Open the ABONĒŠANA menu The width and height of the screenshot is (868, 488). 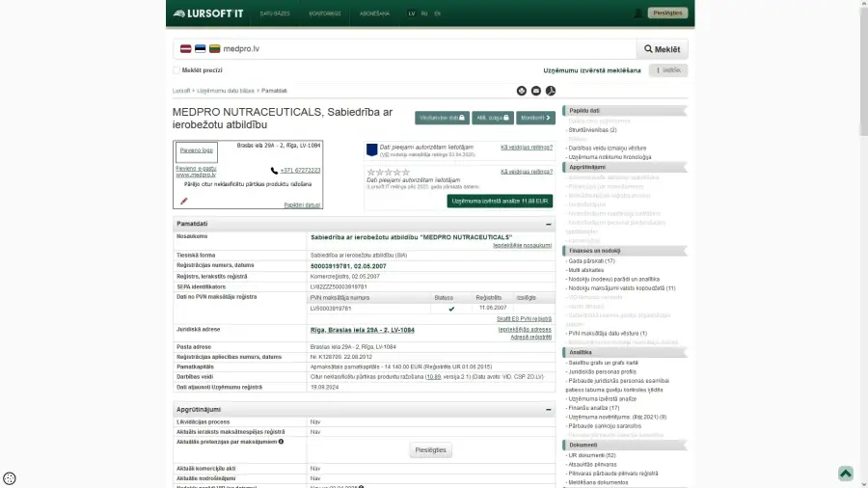tap(375, 14)
